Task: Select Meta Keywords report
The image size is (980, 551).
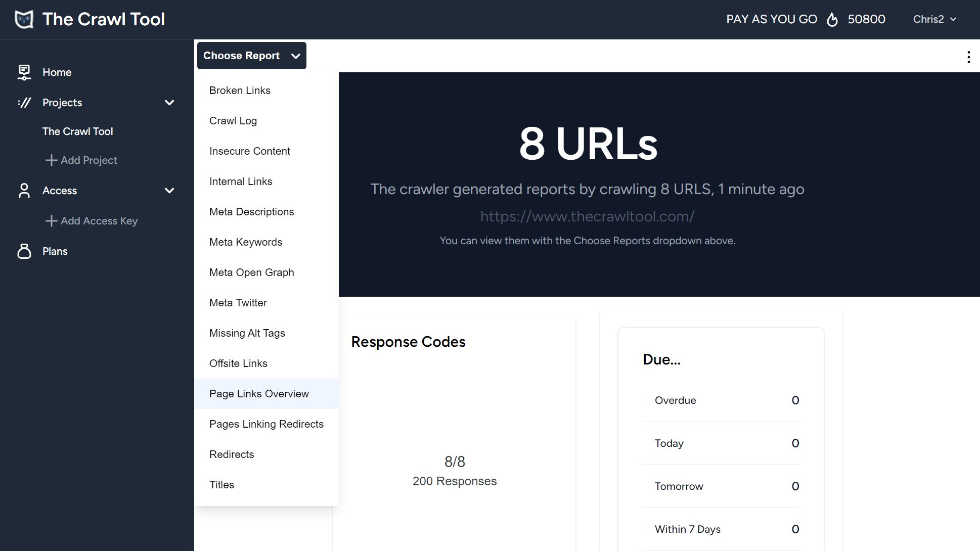Action: 266,242
